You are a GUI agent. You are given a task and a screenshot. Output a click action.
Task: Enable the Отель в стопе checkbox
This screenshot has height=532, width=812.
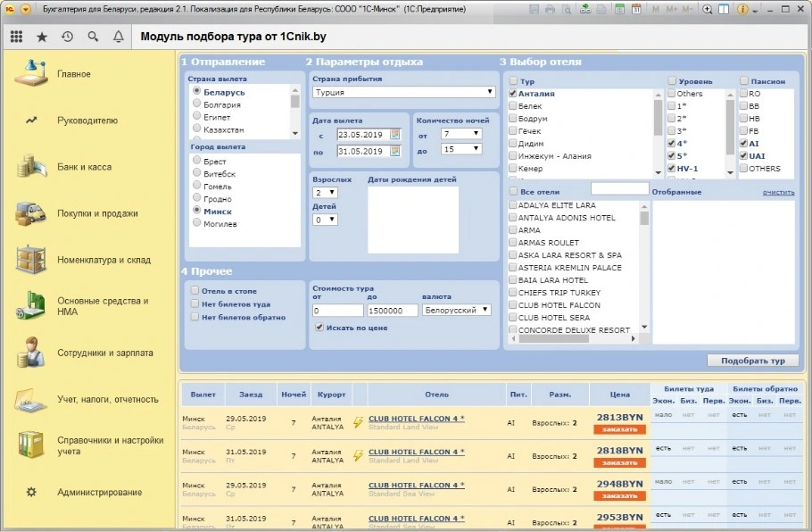click(195, 290)
